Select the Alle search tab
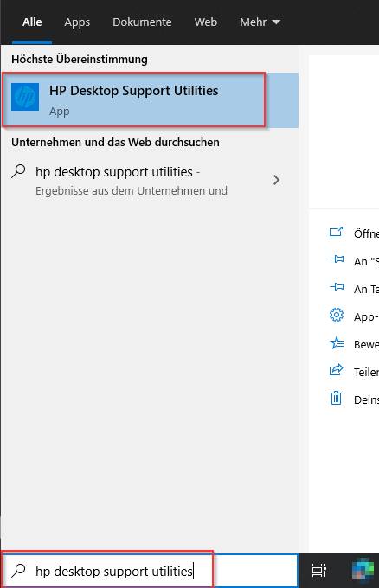This screenshot has height=588, width=379. (x=32, y=22)
